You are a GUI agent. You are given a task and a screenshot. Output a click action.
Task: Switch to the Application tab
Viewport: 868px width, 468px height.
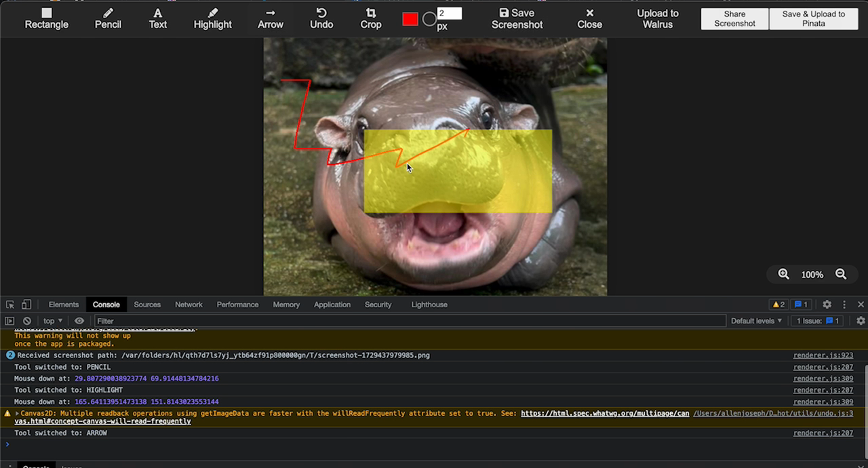pos(332,305)
